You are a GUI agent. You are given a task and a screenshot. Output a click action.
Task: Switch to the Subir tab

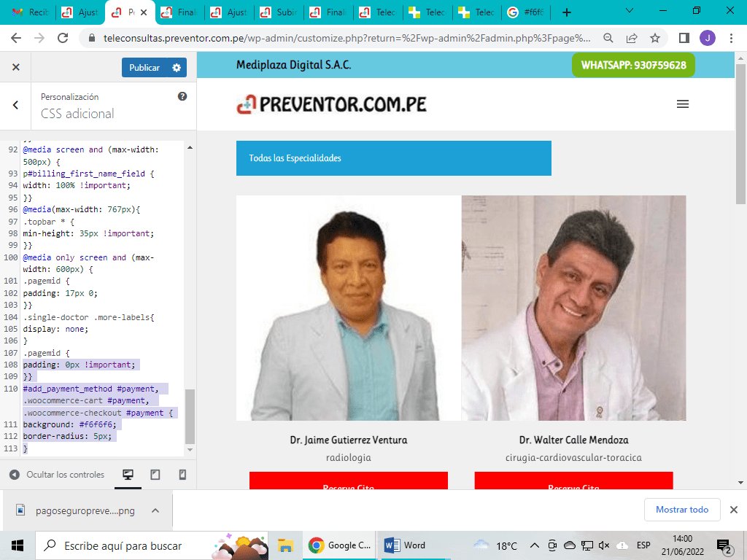(279, 12)
